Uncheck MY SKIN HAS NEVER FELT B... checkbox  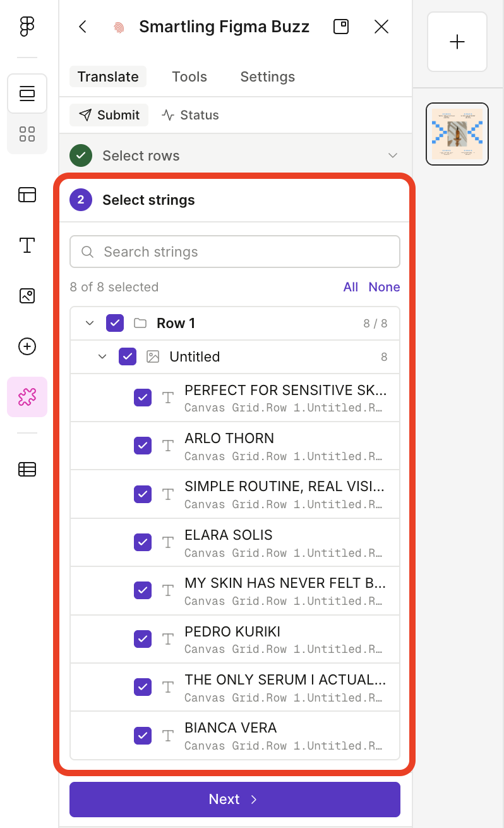[143, 590]
